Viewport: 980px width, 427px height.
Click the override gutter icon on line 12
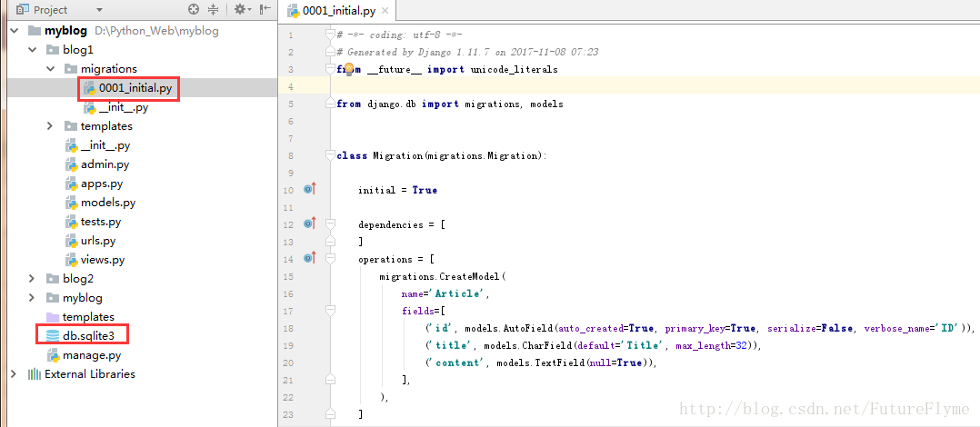[310, 223]
